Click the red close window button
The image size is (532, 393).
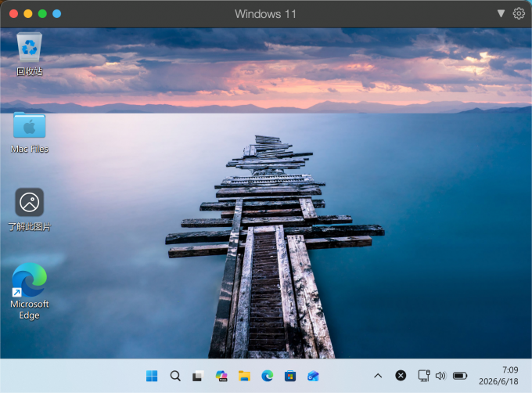[x=13, y=14]
